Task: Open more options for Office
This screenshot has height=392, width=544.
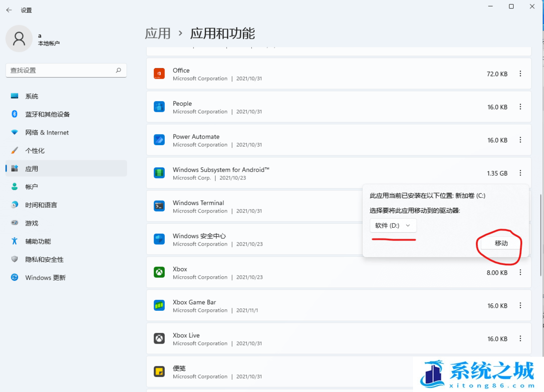Action: 520,74
